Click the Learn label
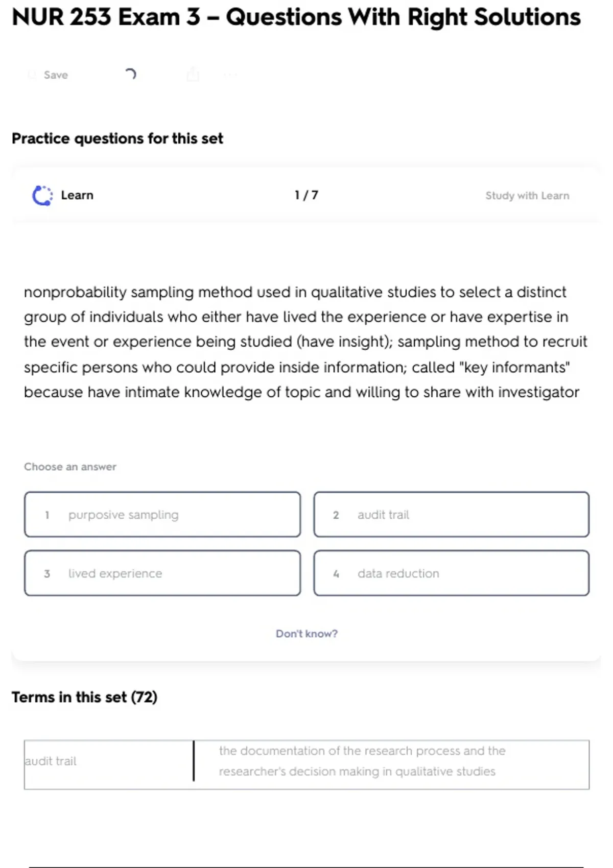Image resolution: width=613 pixels, height=868 pixels. [77, 196]
